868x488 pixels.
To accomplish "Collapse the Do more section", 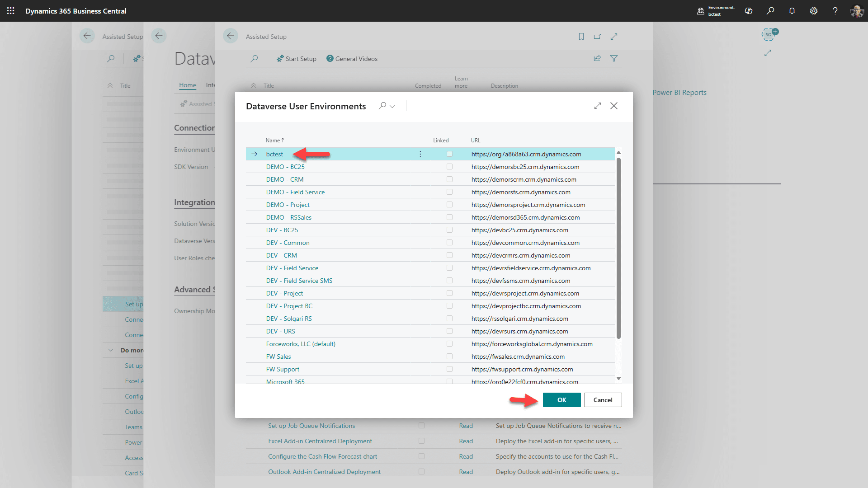I will (110, 350).
